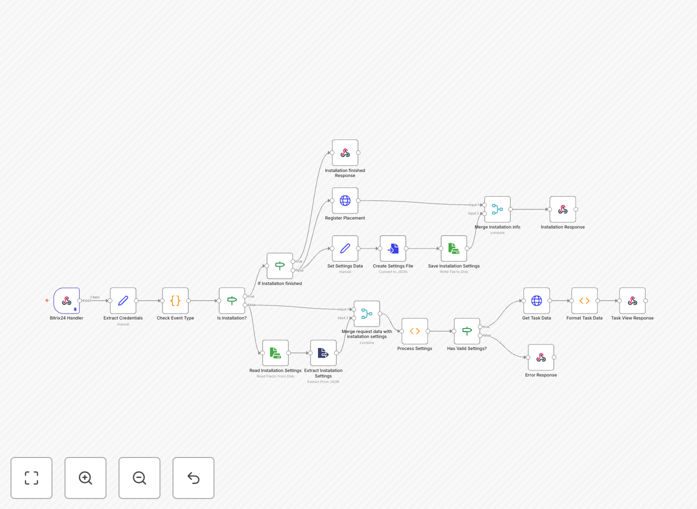
Task: Click the 'Bitrix24 Handler' label
Action: (x=67, y=318)
